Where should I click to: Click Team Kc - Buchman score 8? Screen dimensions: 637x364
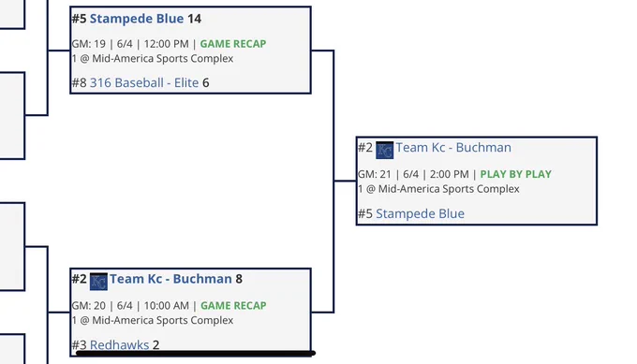pos(239,279)
